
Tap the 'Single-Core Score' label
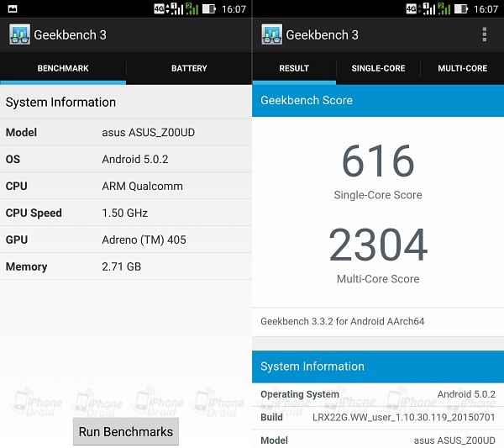click(x=378, y=195)
